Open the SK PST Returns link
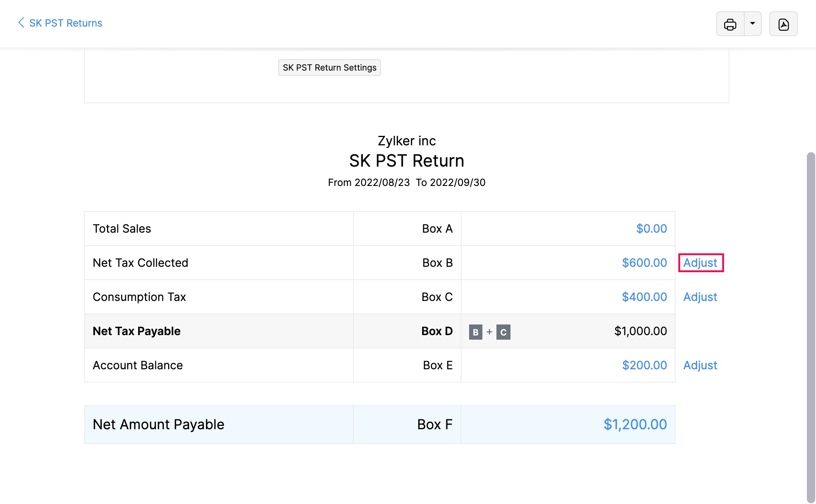The height and width of the screenshot is (504, 816). pos(66,23)
